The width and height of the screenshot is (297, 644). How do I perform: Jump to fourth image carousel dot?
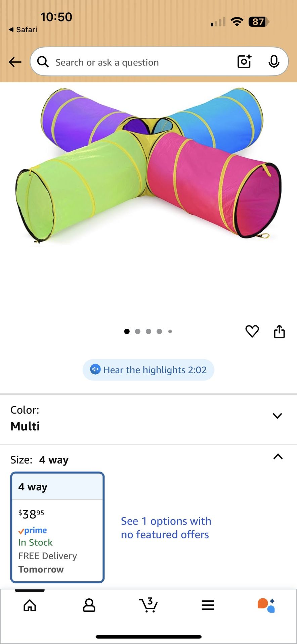[x=159, y=331]
